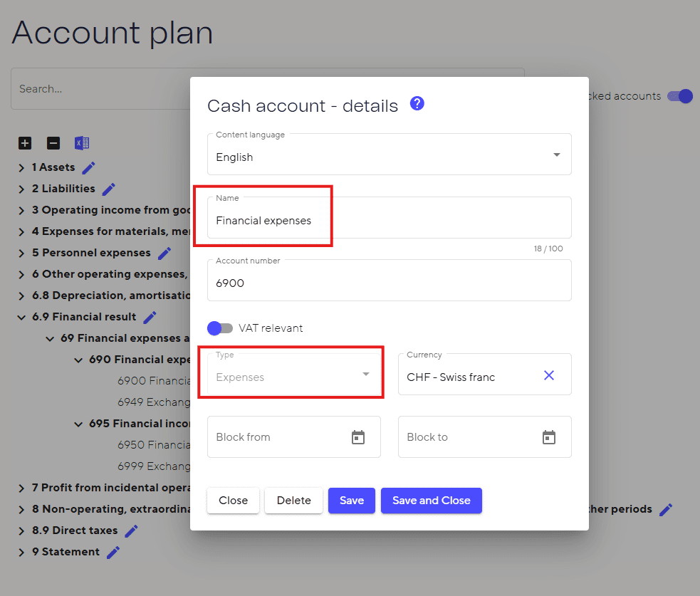Click the Delete button
The height and width of the screenshot is (596, 700).
293,501
